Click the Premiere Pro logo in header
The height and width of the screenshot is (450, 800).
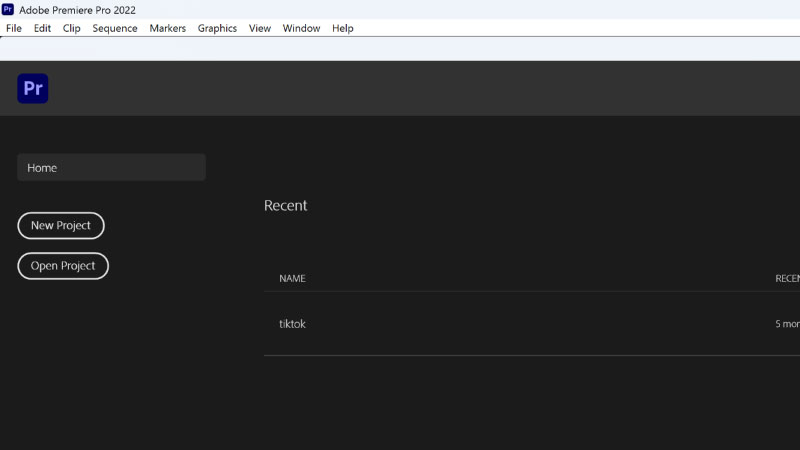(x=33, y=88)
